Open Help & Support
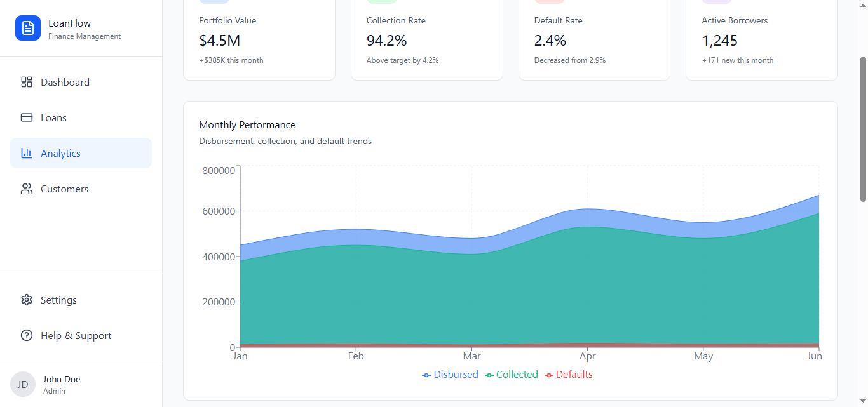This screenshot has width=868, height=407. pos(81,335)
